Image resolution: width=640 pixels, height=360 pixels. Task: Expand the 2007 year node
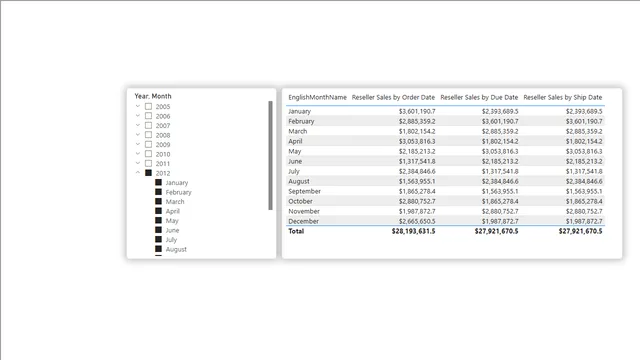click(138, 125)
